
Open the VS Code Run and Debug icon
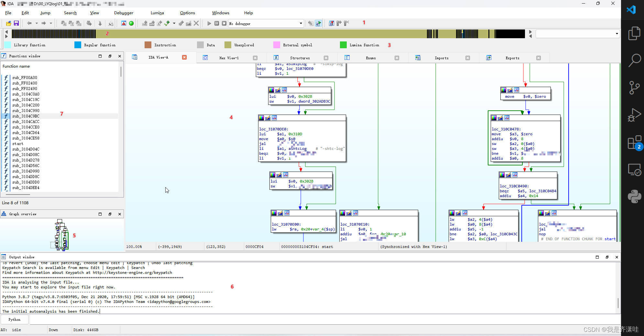(x=634, y=115)
